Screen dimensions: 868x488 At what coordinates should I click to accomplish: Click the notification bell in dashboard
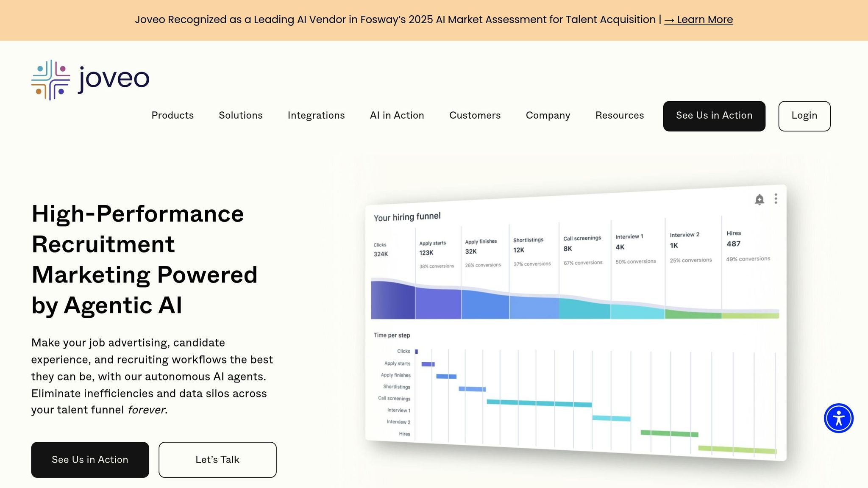(x=759, y=200)
